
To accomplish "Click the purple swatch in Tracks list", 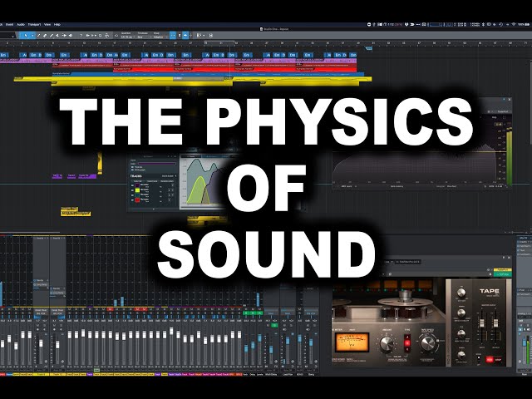I will 137,185.
